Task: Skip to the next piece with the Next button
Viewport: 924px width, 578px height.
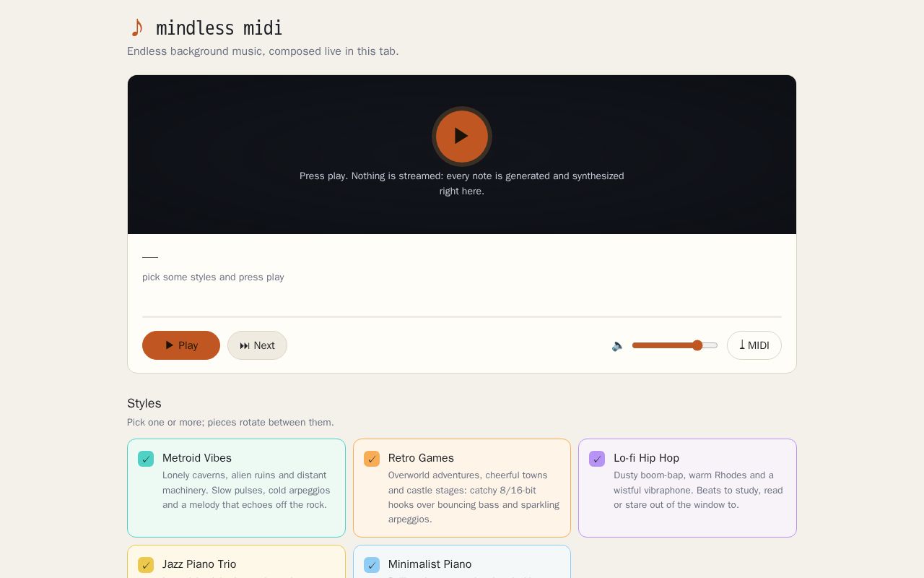Action: coord(257,345)
